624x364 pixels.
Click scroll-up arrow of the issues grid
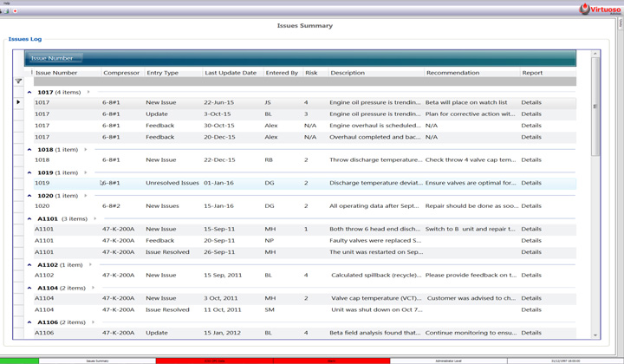click(595, 54)
